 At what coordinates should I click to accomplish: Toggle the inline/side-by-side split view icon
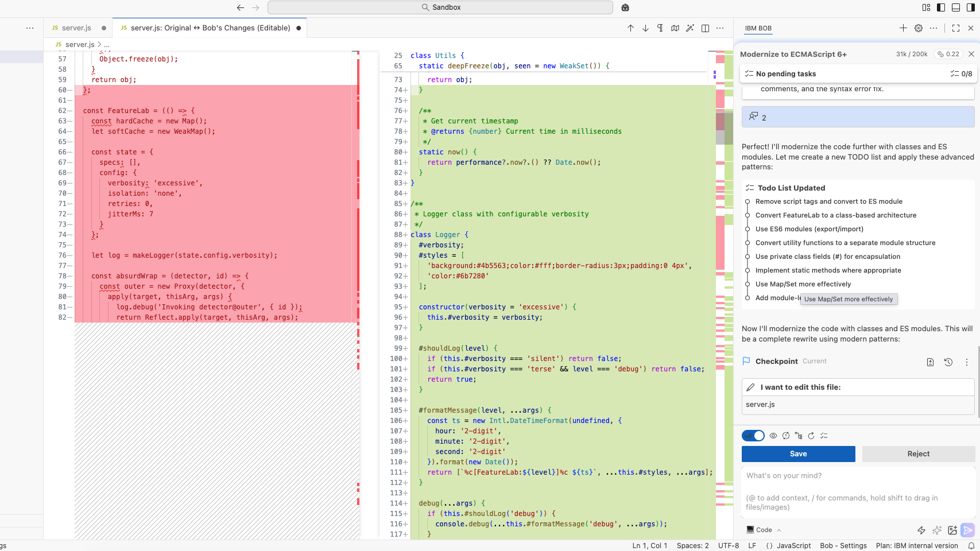coord(705,28)
